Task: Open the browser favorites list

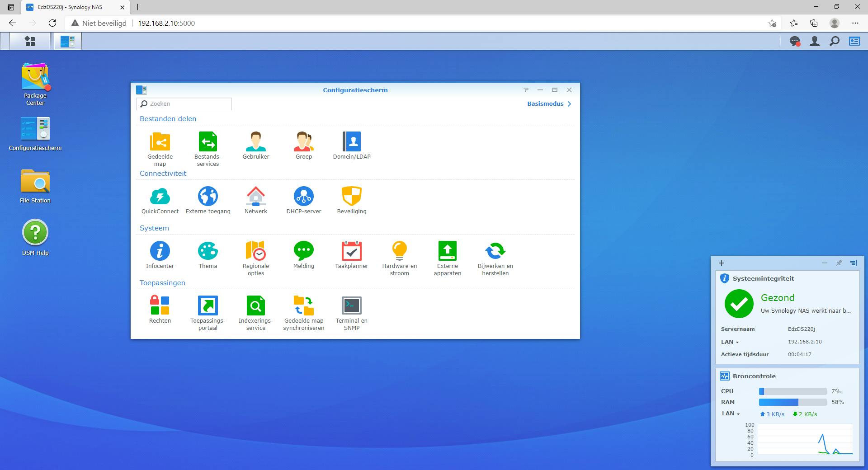Action: (794, 23)
